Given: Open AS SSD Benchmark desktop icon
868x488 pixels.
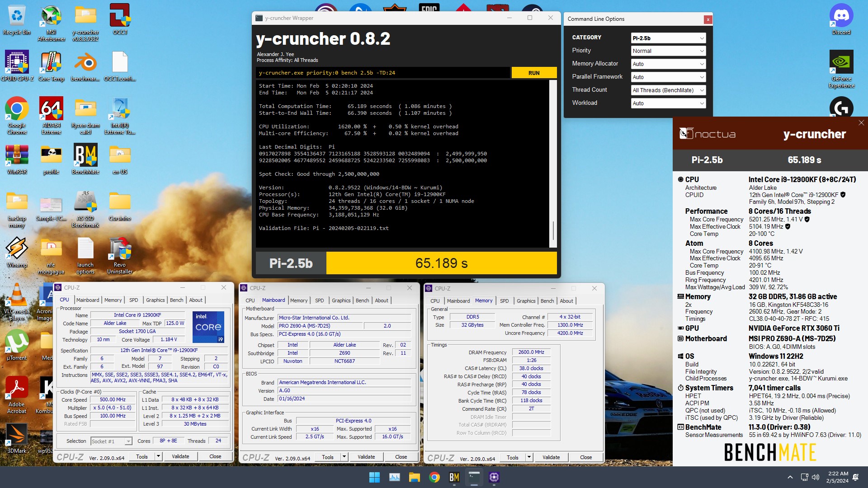Looking at the screenshot, I should [x=85, y=209].
